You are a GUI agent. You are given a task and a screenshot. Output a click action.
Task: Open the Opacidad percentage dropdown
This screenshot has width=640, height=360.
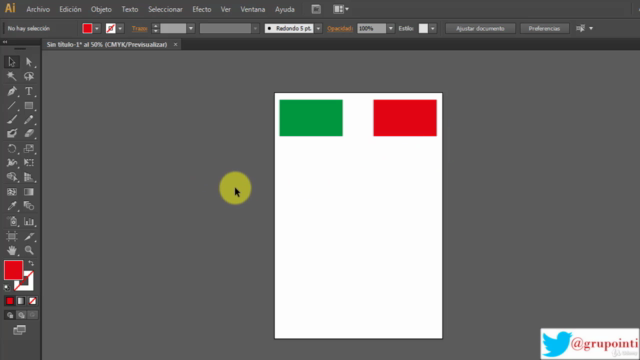coord(391,29)
